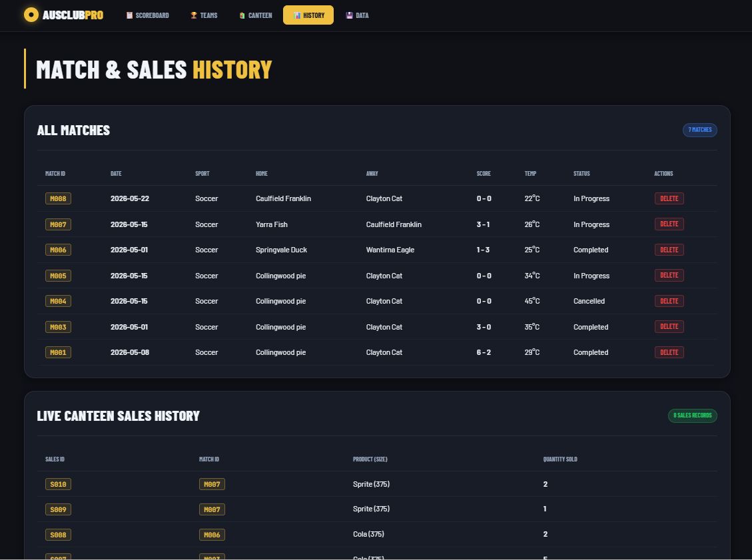
Task: Click home team Springvale Duck
Action: [x=281, y=250]
